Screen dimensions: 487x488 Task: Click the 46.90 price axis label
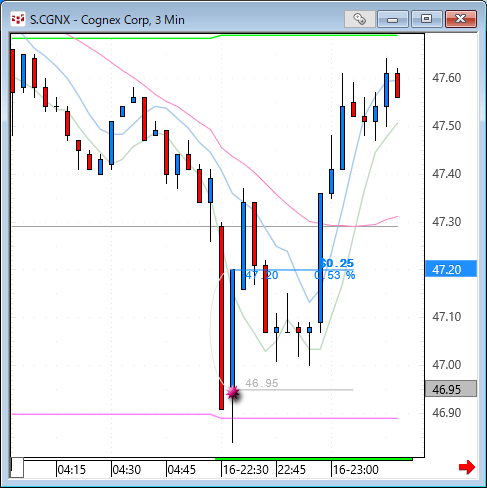(446, 413)
